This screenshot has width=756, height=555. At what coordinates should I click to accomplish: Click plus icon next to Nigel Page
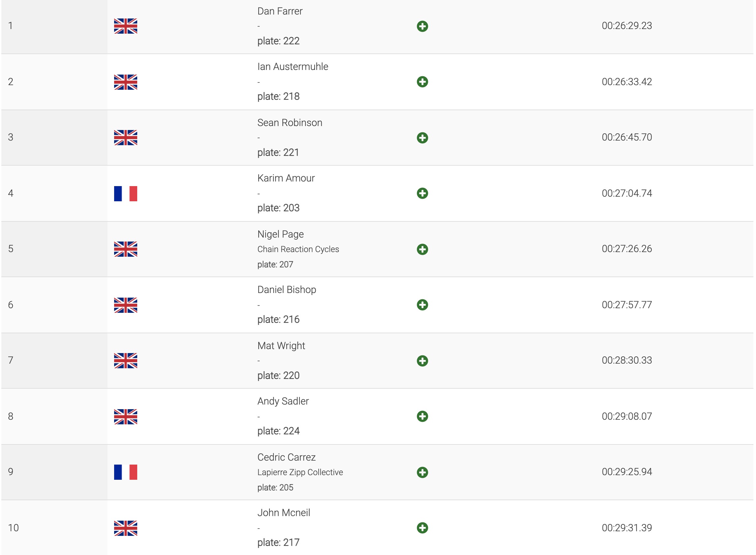click(422, 249)
